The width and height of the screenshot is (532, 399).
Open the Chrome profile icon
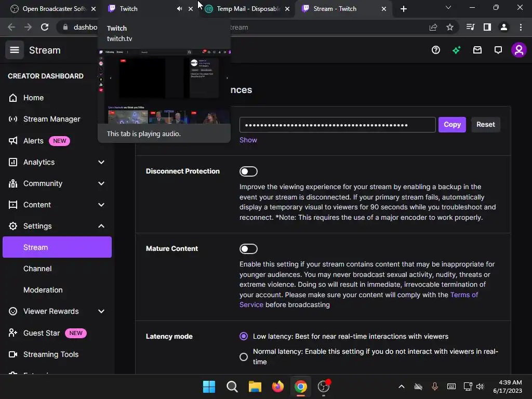504,27
